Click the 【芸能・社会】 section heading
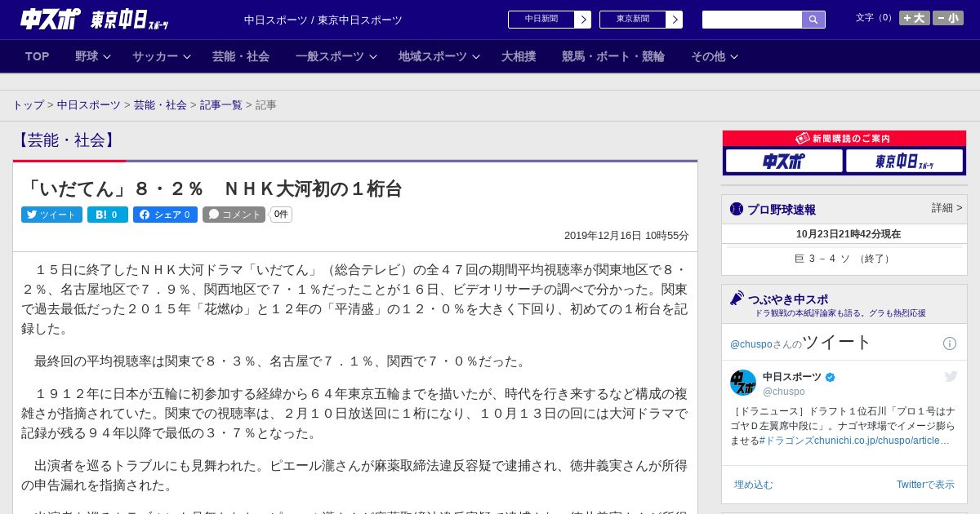 click(x=66, y=140)
